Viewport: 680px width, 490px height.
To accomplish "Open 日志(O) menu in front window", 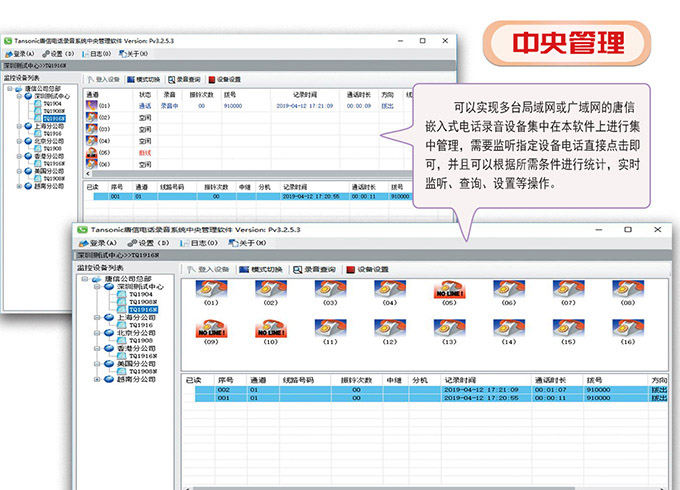I will tap(199, 243).
